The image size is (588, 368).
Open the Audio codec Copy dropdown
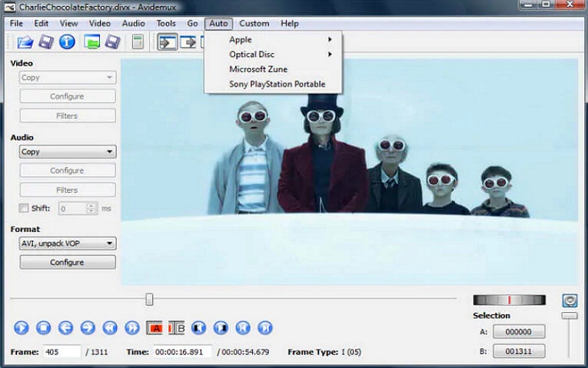[68, 152]
